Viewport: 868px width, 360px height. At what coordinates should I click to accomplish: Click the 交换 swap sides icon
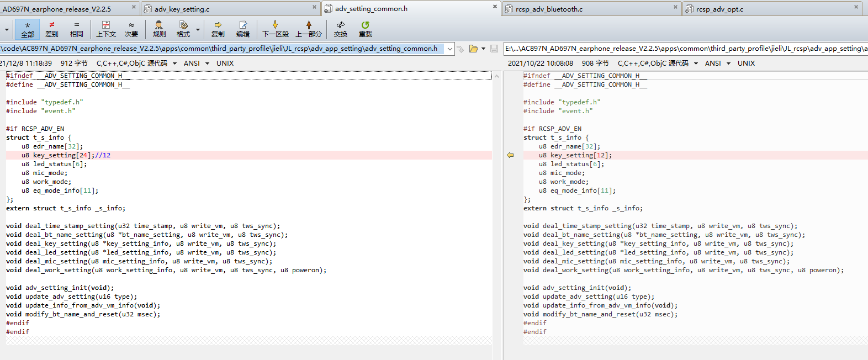pyautogui.click(x=341, y=29)
